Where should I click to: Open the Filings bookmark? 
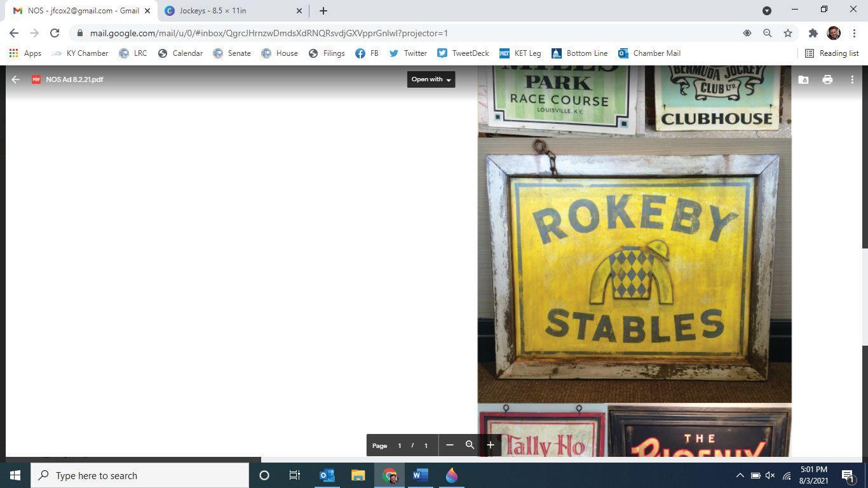pyautogui.click(x=327, y=53)
